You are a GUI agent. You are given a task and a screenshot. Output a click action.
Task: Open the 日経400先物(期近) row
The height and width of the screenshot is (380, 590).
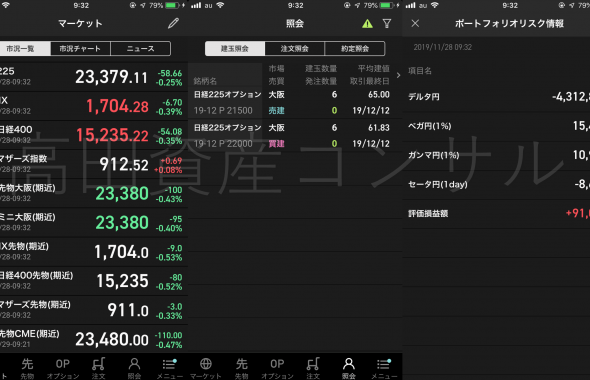(x=93, y=281)
